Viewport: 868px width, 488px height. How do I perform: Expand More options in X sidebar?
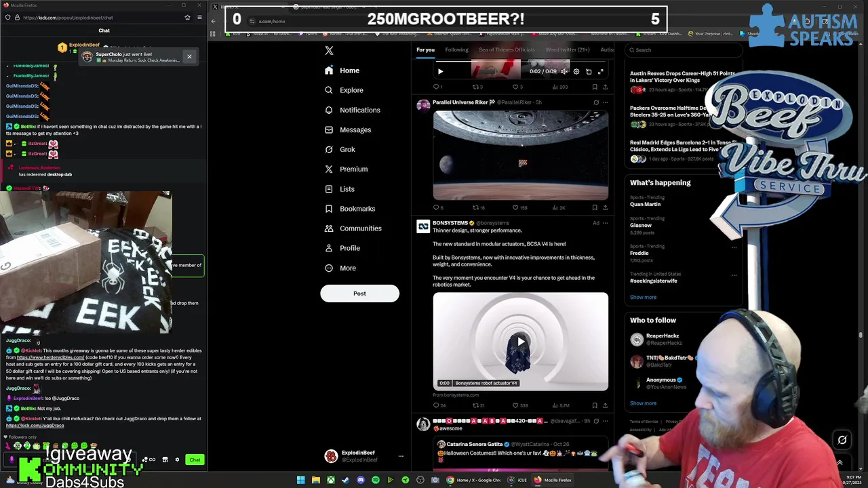click(340, 268)
